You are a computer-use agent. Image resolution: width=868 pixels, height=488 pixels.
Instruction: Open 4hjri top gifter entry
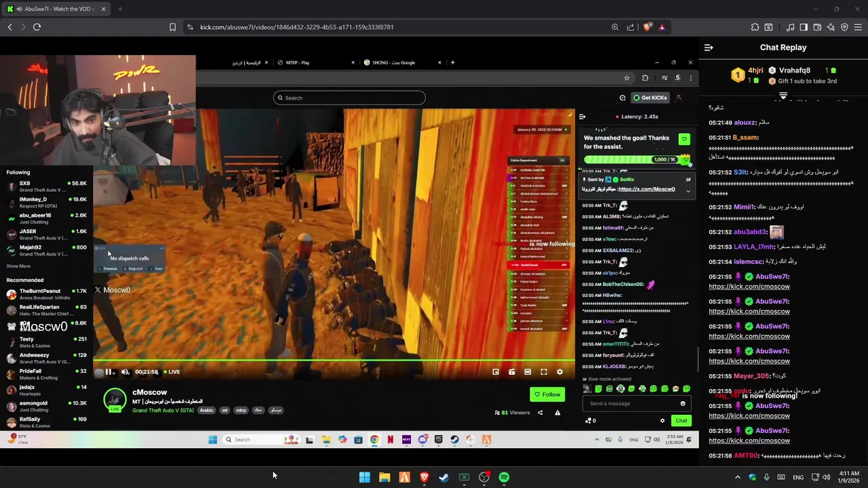[746, 75]
